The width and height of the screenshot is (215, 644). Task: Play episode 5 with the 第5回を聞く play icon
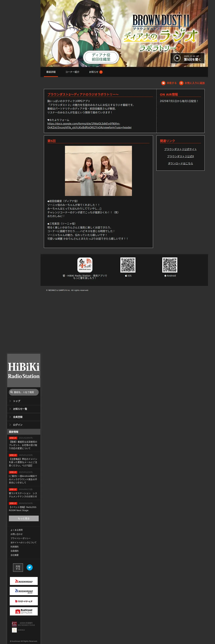[x=177, y=58]
